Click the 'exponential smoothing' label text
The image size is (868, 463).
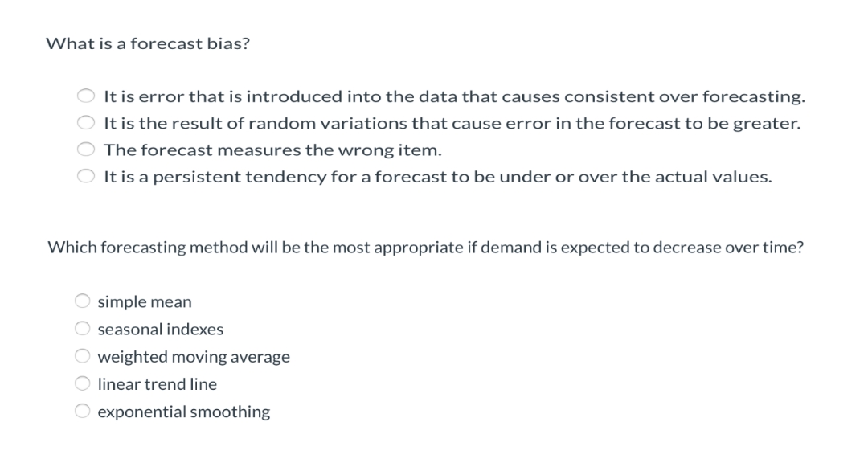(183, 412)
